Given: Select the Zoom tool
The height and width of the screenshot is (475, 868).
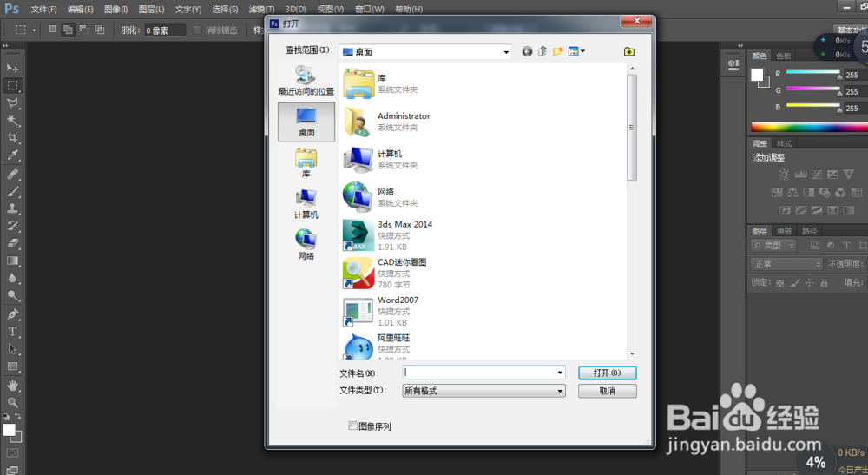Looking at the screenshot, I should point(12,402).
